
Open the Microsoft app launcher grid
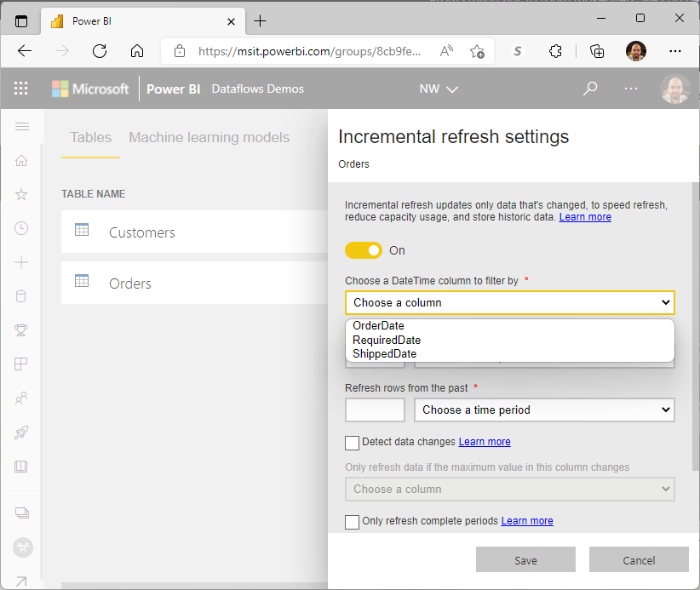tap(21, 89)
